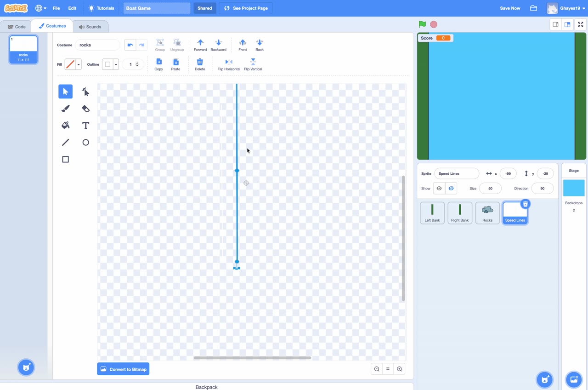
Task: Pick the Brush tool
Action: (x=65, y=109)
